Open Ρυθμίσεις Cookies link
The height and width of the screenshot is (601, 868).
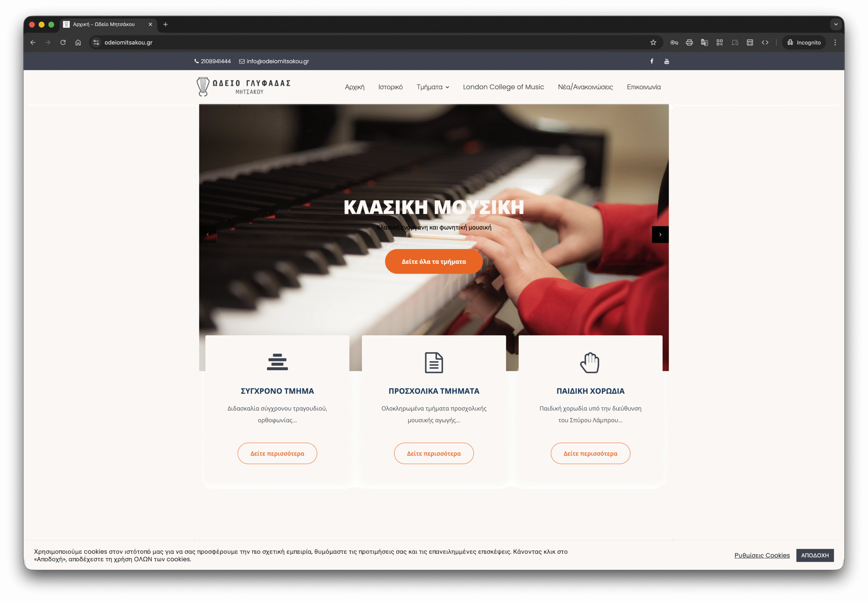(762, 555)
